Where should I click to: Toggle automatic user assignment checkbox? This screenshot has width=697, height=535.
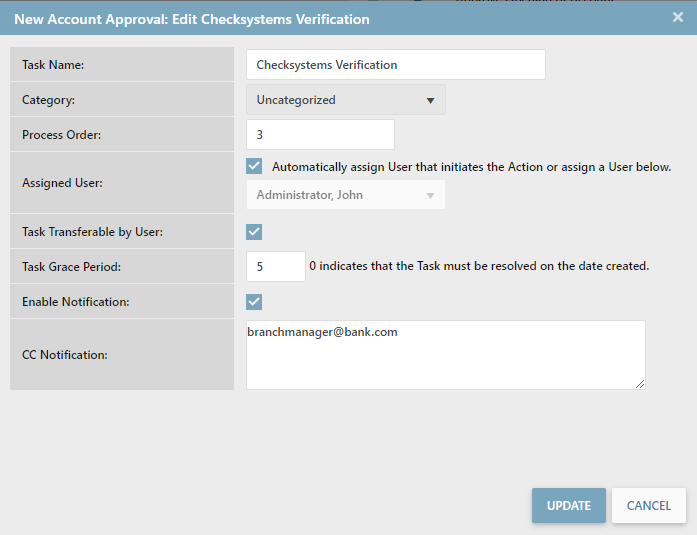point(254,167)
